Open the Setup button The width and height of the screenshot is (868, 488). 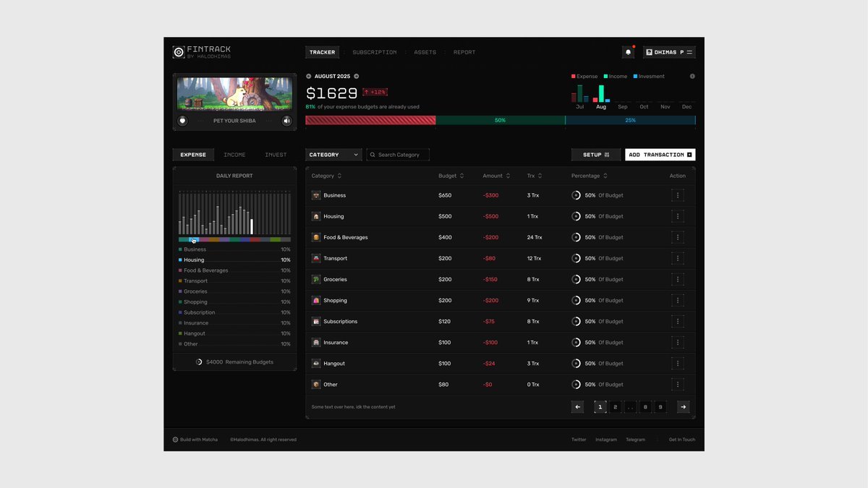[596, 155]
